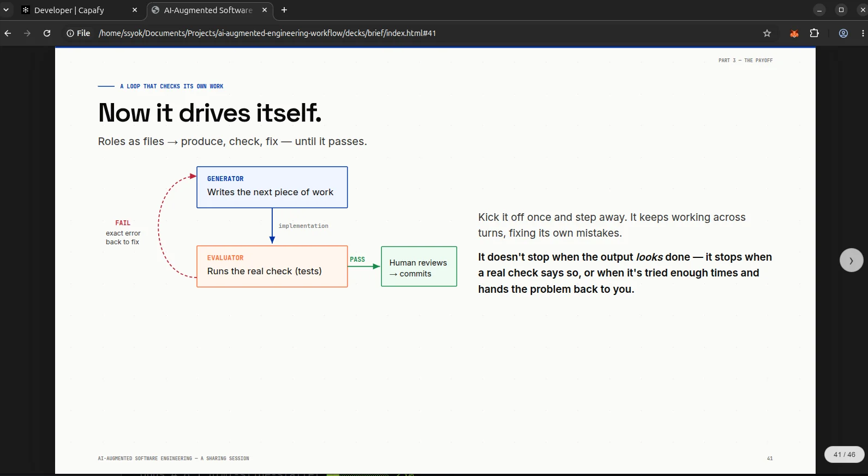Click the 'PART 3 – THE PAYOFF' label
Viewport: 868px width, 476px height.
745,61
